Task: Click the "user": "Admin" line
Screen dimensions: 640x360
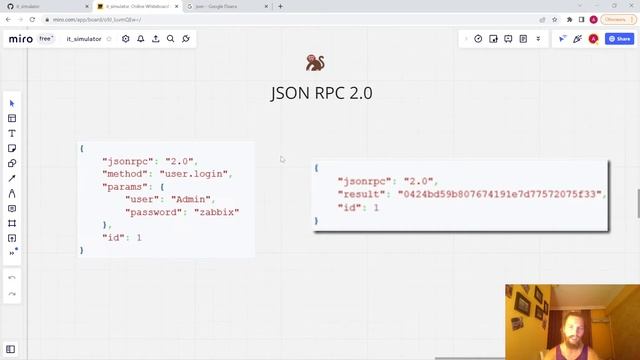Action: (170, 199)
